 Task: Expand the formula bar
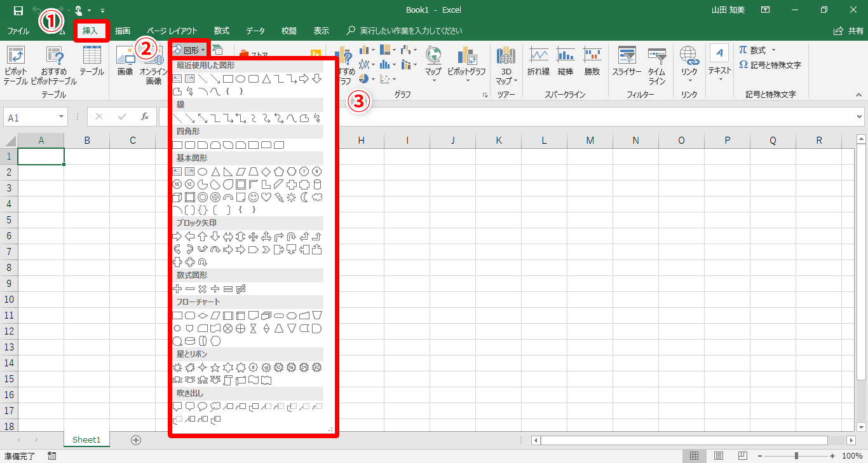point(860,117)
